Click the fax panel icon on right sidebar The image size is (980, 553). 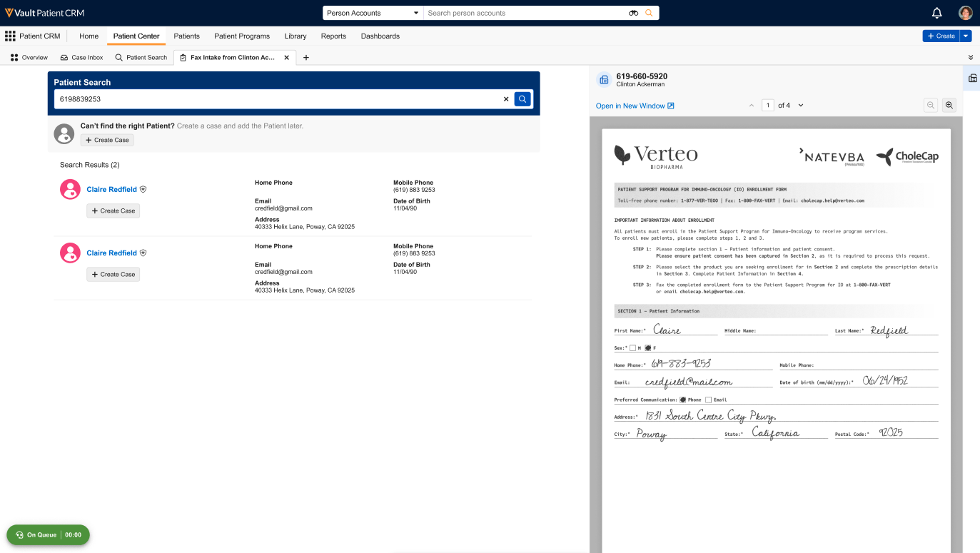coord(972,78)
